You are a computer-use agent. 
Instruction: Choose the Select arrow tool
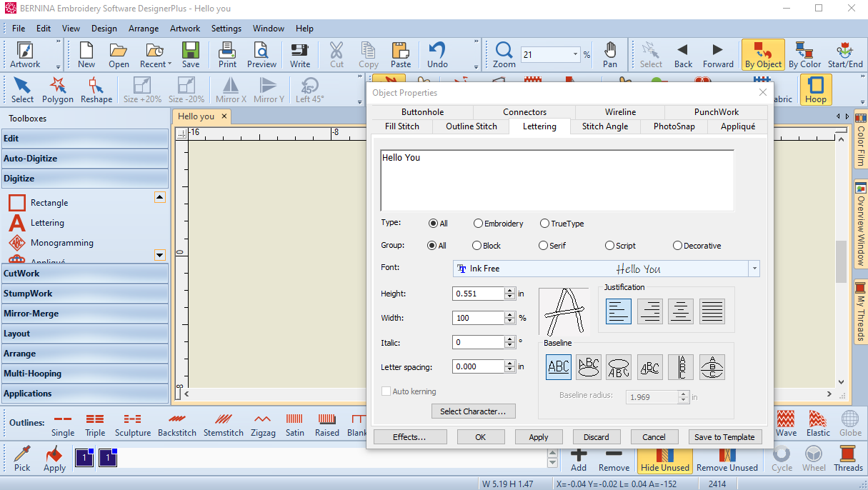coord(22,90)
